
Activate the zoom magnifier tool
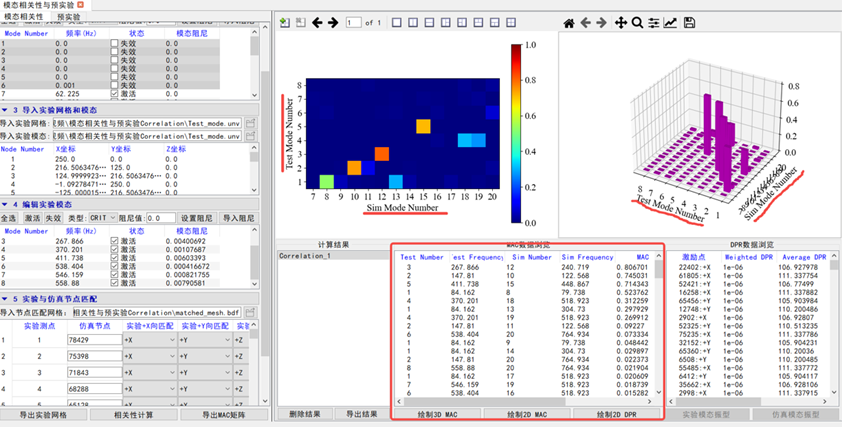pos(637,23)
